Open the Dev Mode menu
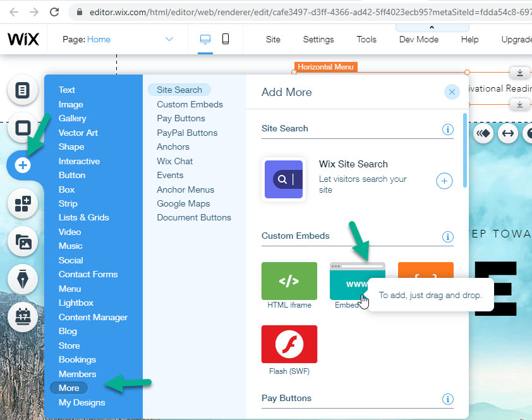 pyautogui.click(x=419, y=39)
